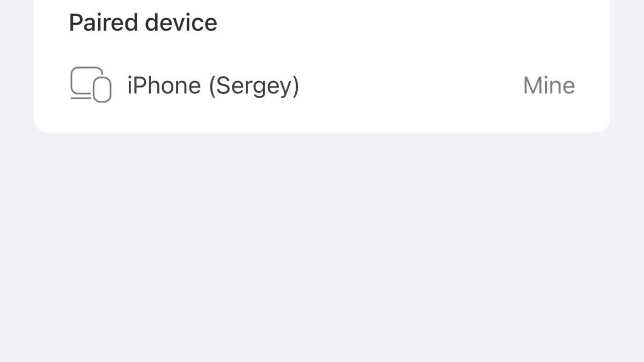This screenshot has height=362, width=644.
Task: Click the closing parenthesis after "Sergey"
Action: coord(295,86)
